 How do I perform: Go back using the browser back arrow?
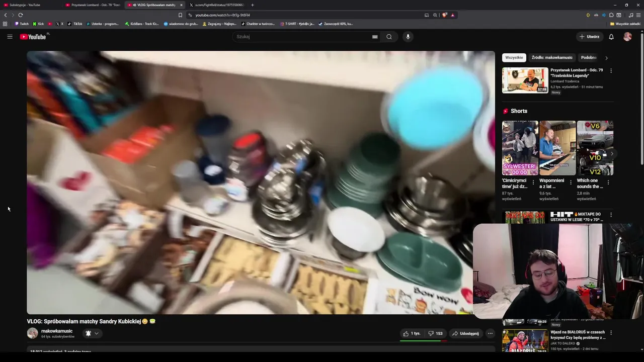pos(6,15)
